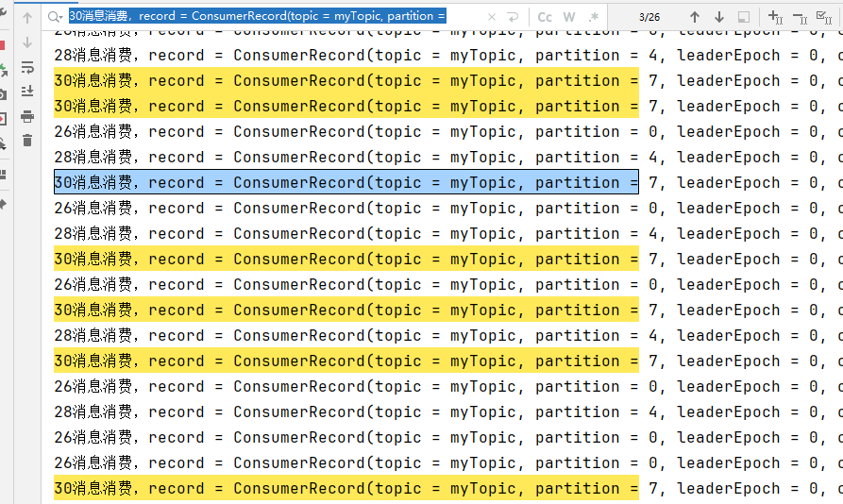Screen dimensions: 843x504
Task: Dump threads with camera icon
Action: (x=2, y=94)
